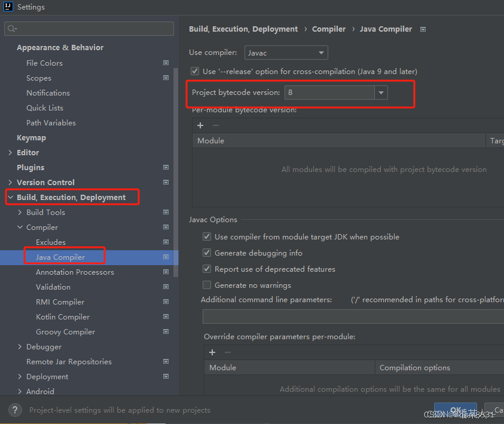Click the settings tree vertical scrollbar
Viewport: 504px width, 424px height.
pyautogui.click(x=176, y=173)
